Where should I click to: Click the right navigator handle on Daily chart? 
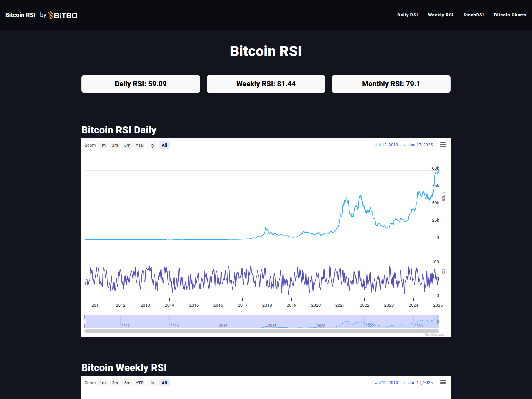pos(439,322)
